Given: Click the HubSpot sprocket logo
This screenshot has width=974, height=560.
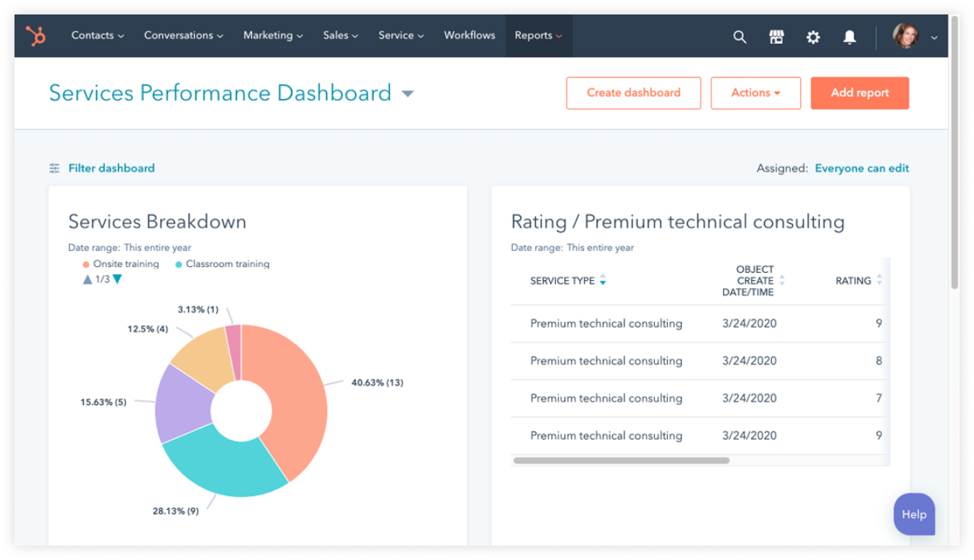Looking at the screenshot, I should (x=35, y=35).
